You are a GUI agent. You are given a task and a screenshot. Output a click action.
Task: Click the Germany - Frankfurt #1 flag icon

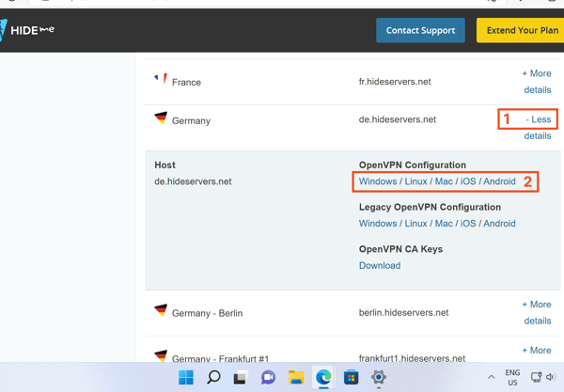(161, 355)
